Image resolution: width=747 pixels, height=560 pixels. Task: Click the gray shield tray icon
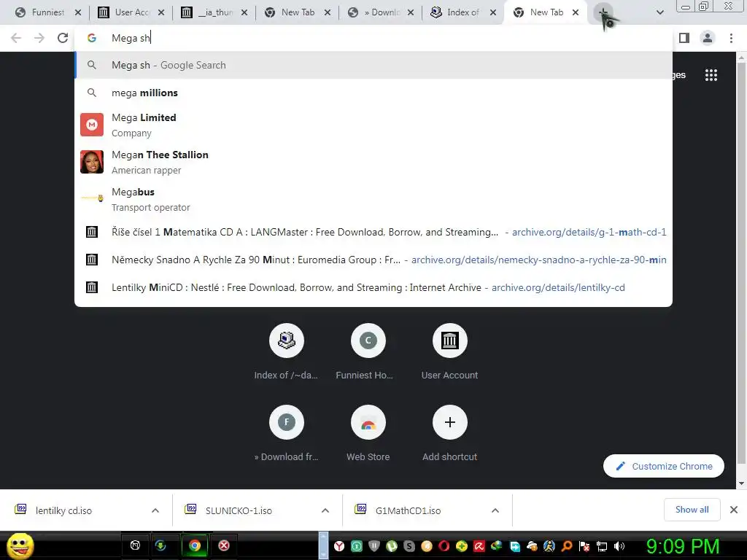pos(374,546)
